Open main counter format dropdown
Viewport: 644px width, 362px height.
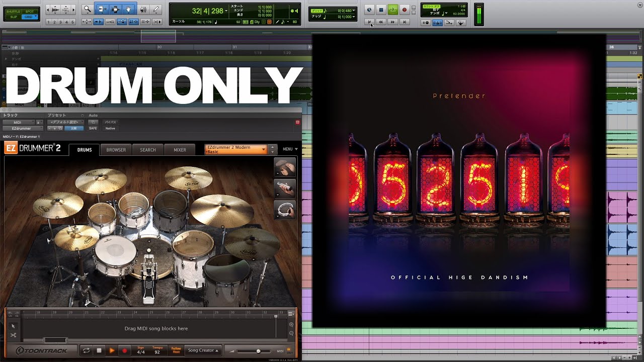tap(226, 11)
